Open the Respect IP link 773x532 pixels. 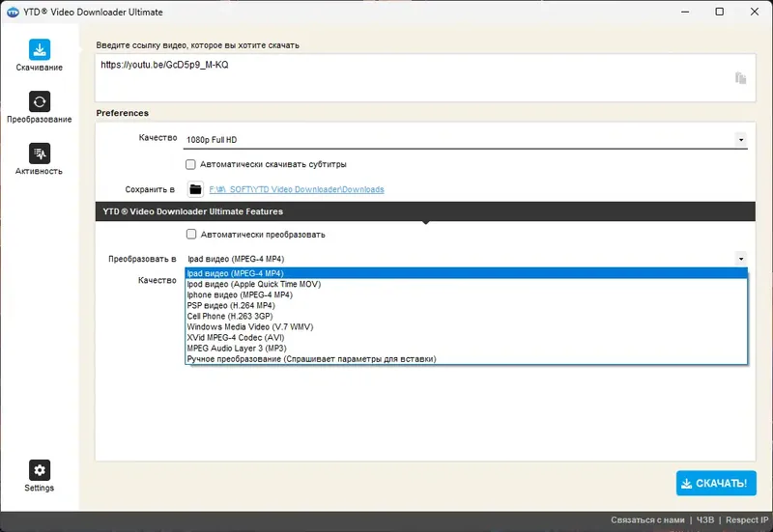click(747, 520)
